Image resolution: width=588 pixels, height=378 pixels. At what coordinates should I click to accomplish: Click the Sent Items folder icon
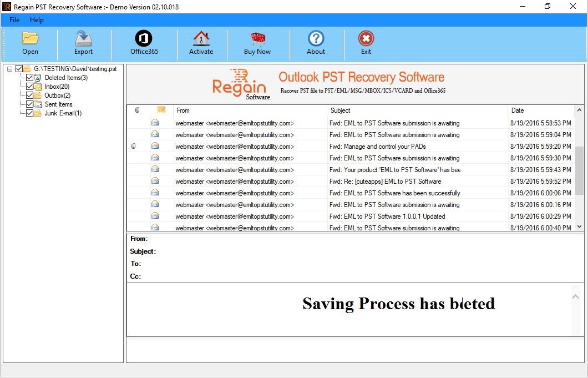(x=38, y=104)
